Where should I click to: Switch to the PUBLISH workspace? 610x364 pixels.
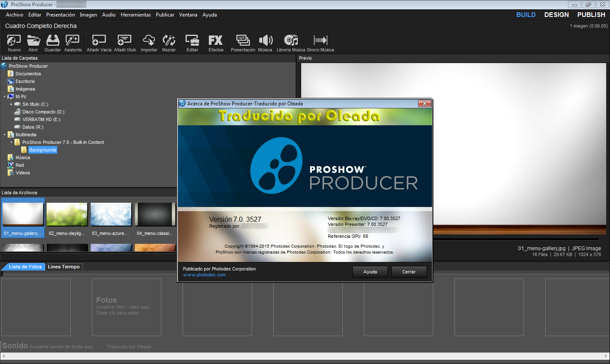coord(591,15)
